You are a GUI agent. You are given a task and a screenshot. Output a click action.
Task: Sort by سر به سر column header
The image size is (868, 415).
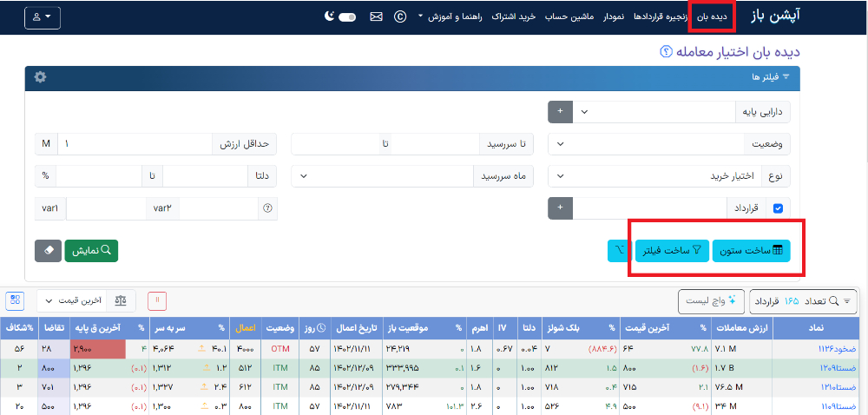(170, 327)
